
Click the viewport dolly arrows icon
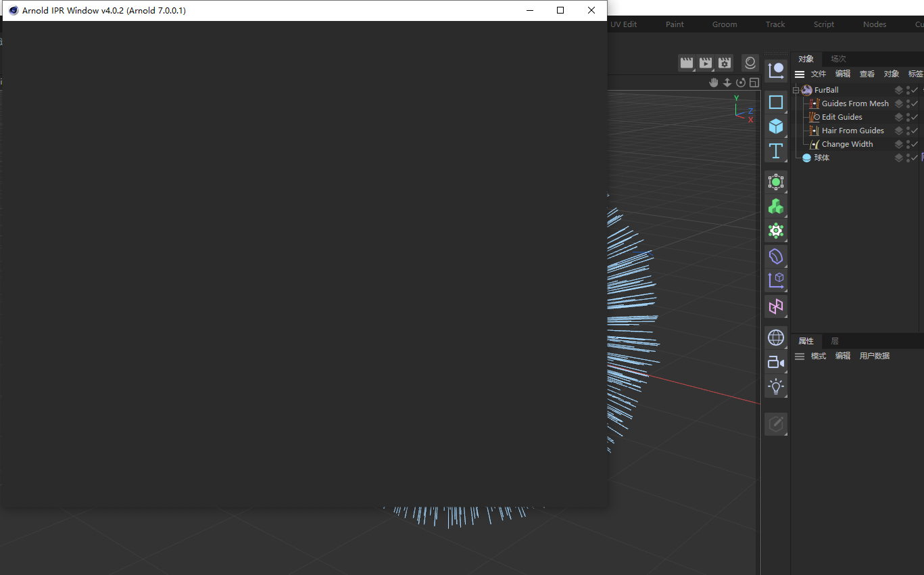coord(727,83)
